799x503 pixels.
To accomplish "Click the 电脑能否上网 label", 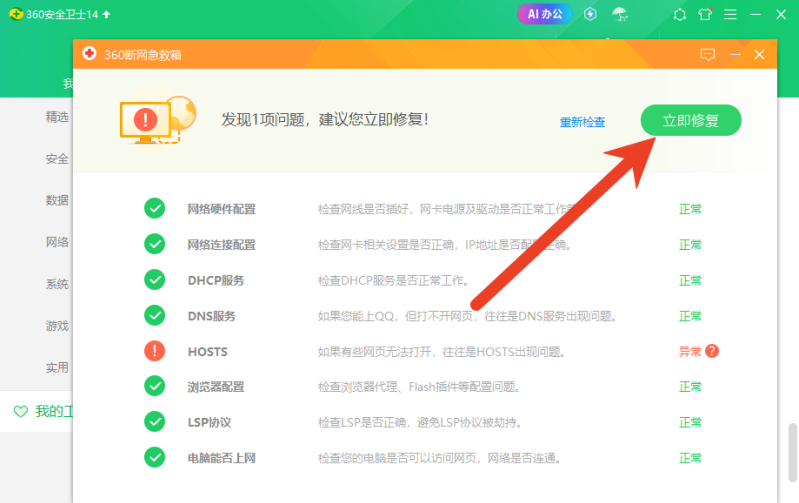I will point(221,458).
